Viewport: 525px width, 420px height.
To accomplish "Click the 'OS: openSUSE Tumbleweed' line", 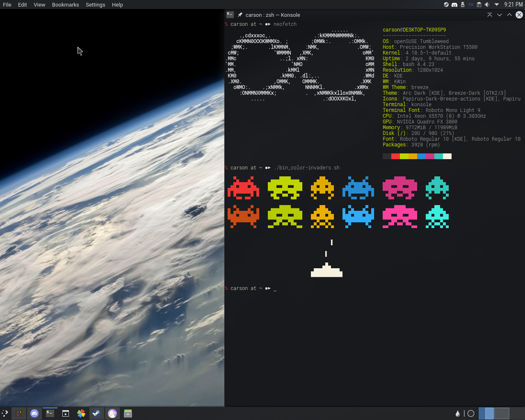I will (x=415, y=41).
